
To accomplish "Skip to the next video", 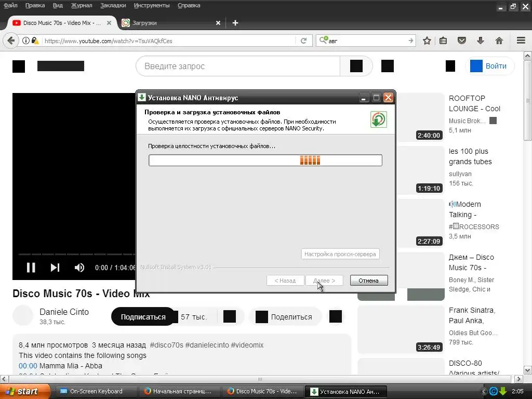I will click(x=55, y=268).
